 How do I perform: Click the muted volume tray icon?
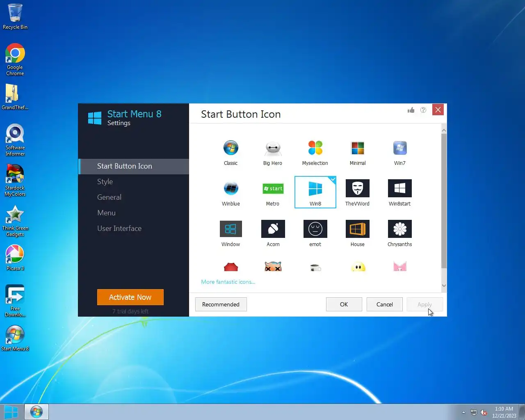pos(484,412)
